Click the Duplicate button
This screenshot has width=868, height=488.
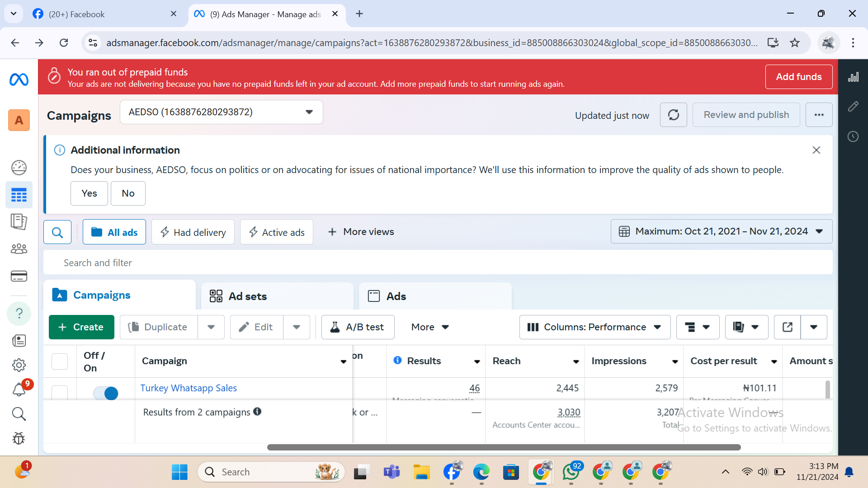[x=159, y=327]
